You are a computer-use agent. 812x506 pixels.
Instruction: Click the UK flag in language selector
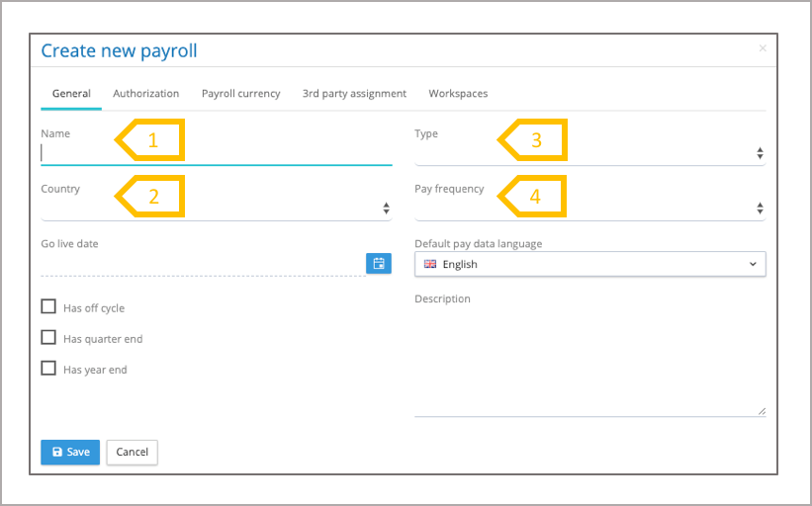430,264
